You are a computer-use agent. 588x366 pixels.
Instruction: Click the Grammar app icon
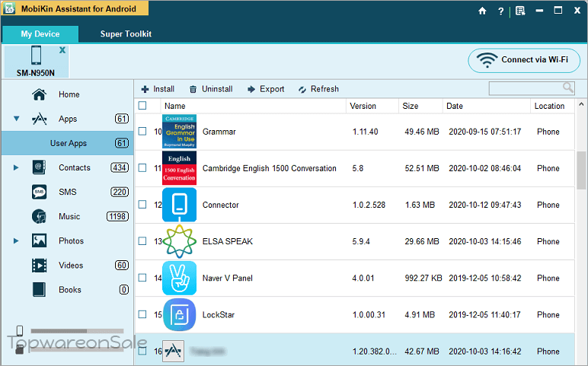179,132
